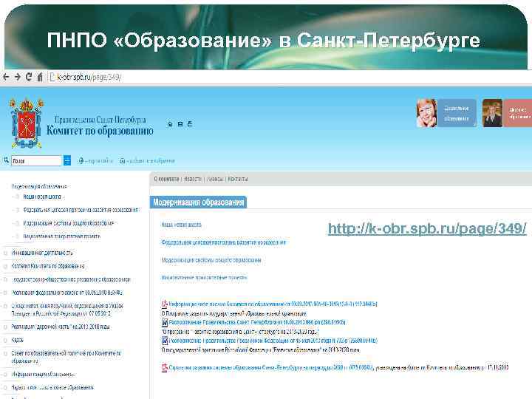532x399 pixels.
Task: Open 'Национальные приоритетные проекты' content link
Action: coord(204,278)
